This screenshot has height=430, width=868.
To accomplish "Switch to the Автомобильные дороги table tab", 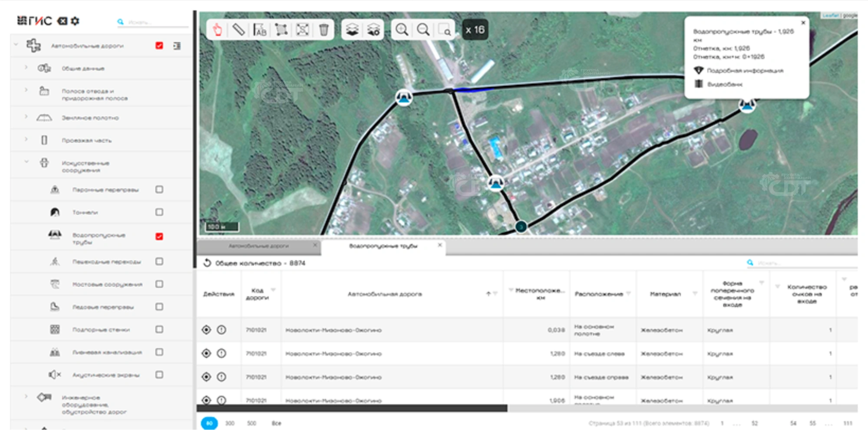I will click(x=258, y=246).
